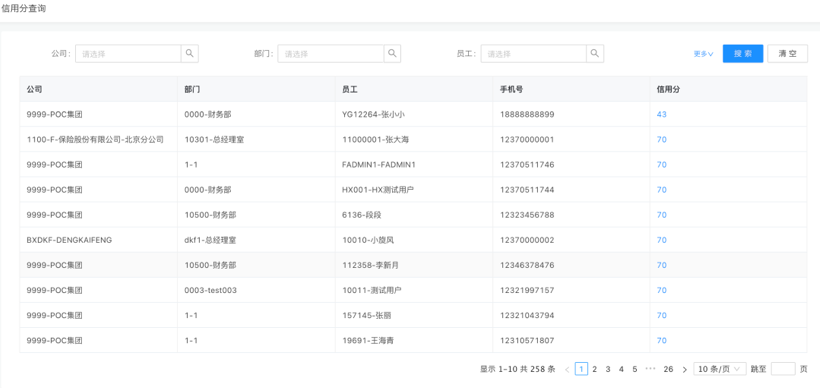
Task: Go to previous page arrow
Action: 567,369
